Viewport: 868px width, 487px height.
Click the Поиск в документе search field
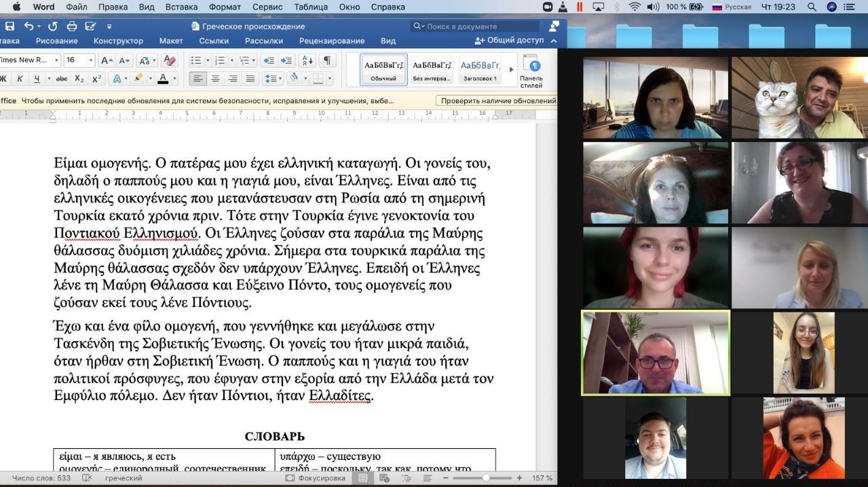475,26
